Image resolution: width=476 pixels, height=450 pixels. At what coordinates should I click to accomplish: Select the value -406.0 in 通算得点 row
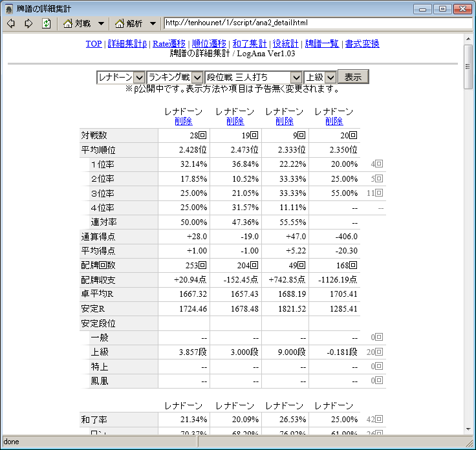346,237
